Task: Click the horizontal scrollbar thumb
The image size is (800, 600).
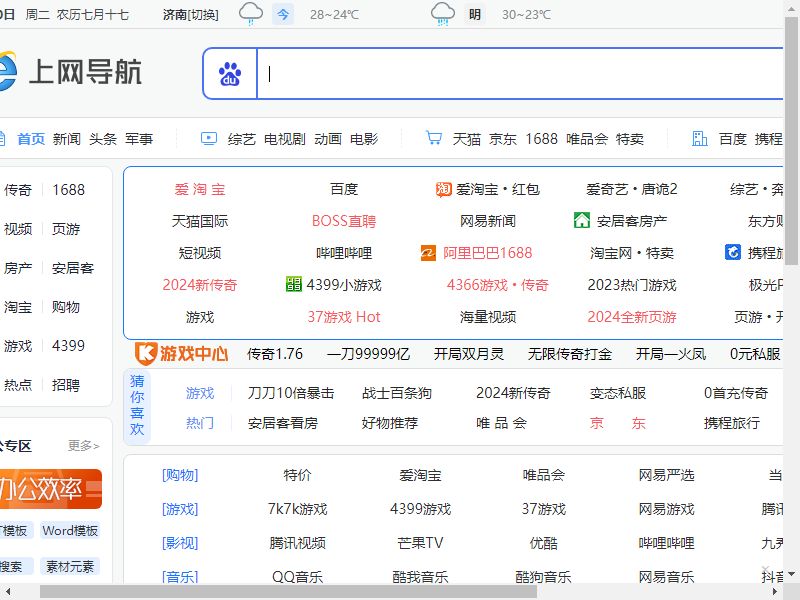Action: point(288,592)
